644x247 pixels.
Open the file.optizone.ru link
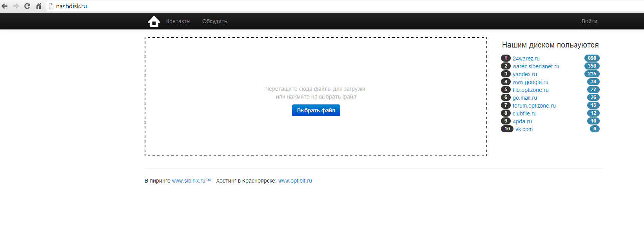[x=530, y=90]
